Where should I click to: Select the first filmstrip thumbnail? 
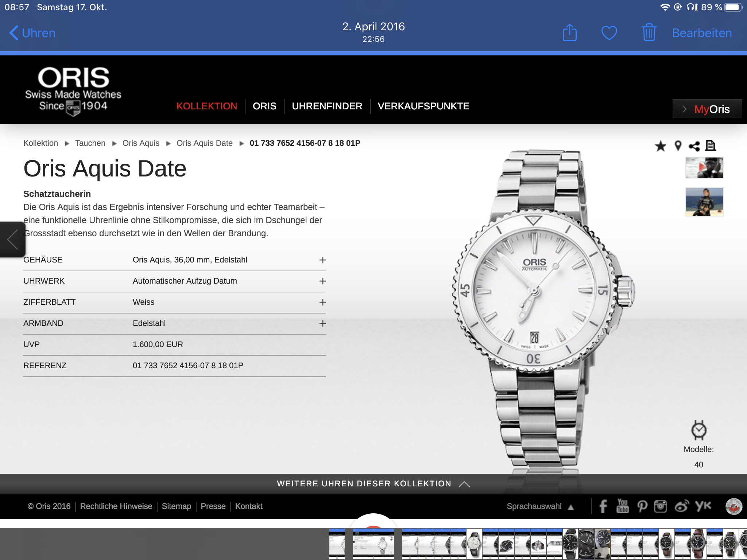point(337,544)
